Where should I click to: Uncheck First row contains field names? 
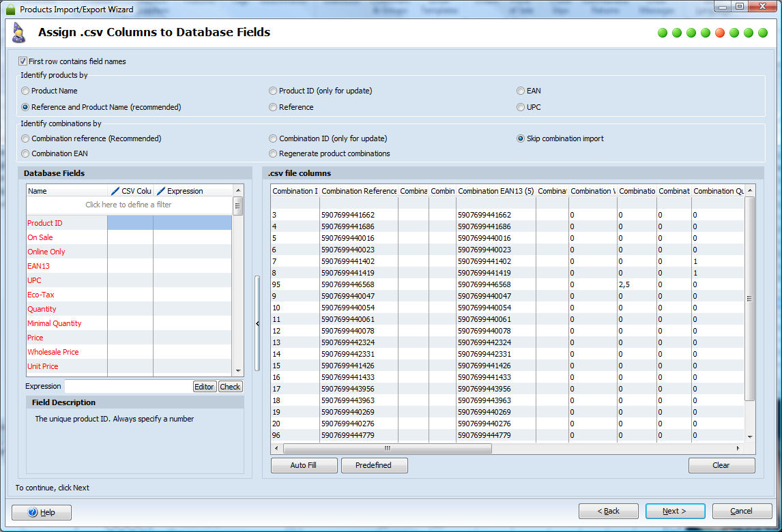(23, 61)
